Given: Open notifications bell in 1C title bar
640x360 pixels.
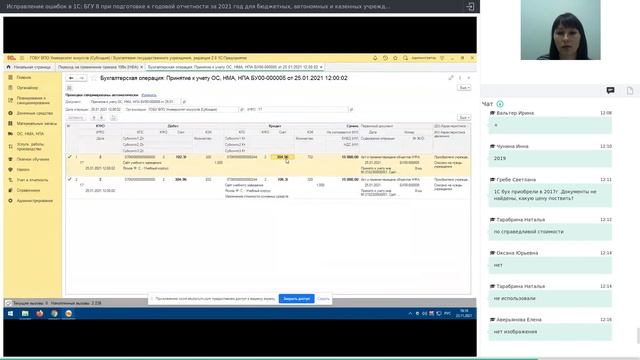Looking at the screenshot, I should pyautogui.click(x=375, y=58).
